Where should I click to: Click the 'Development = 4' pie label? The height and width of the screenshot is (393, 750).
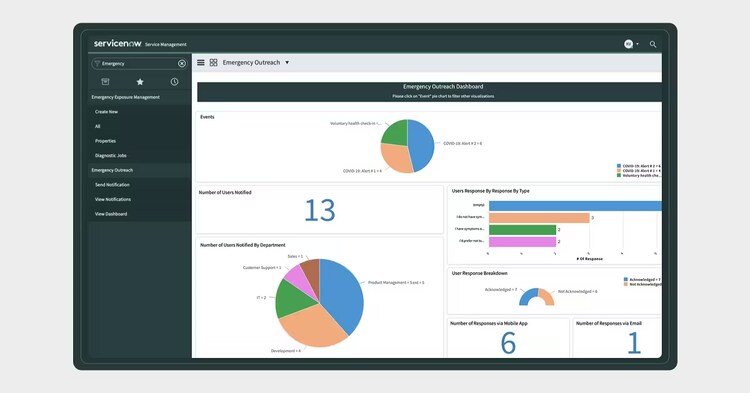(x=286, y=351)
